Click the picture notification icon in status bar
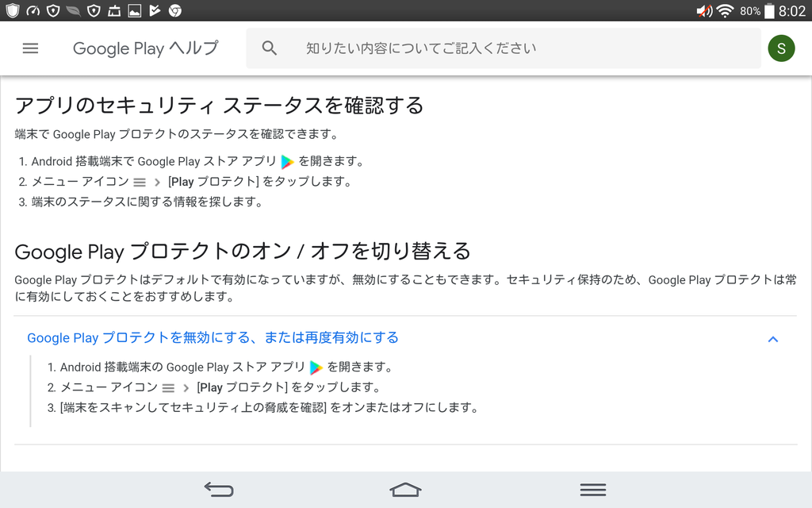Screen dimensions: 812x508 pyautogui.click(x=135, y=10)
